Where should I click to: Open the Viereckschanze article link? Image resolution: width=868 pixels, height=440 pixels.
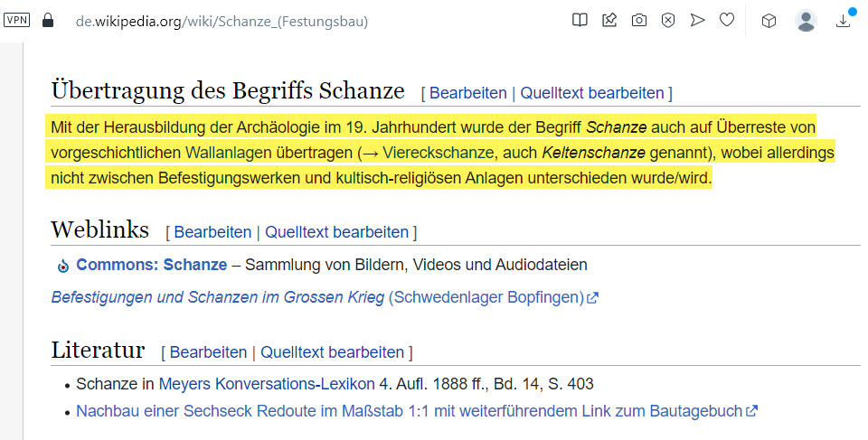[431, 152]
